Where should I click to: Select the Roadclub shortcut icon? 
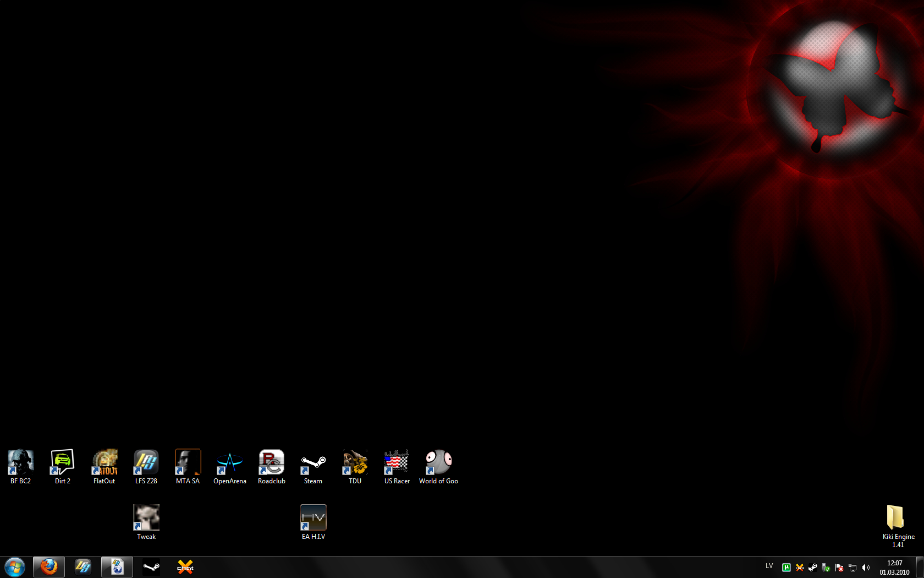click(272, 467)
